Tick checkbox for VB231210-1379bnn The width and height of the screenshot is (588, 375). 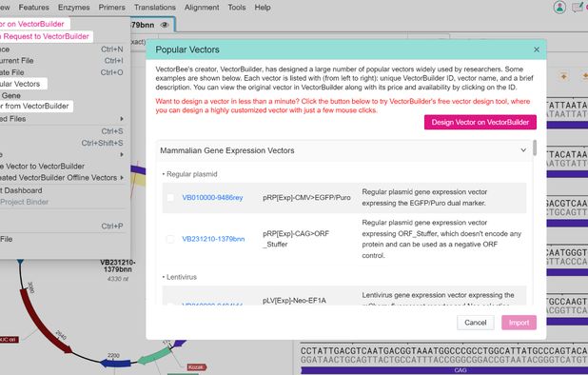[170, 239]
